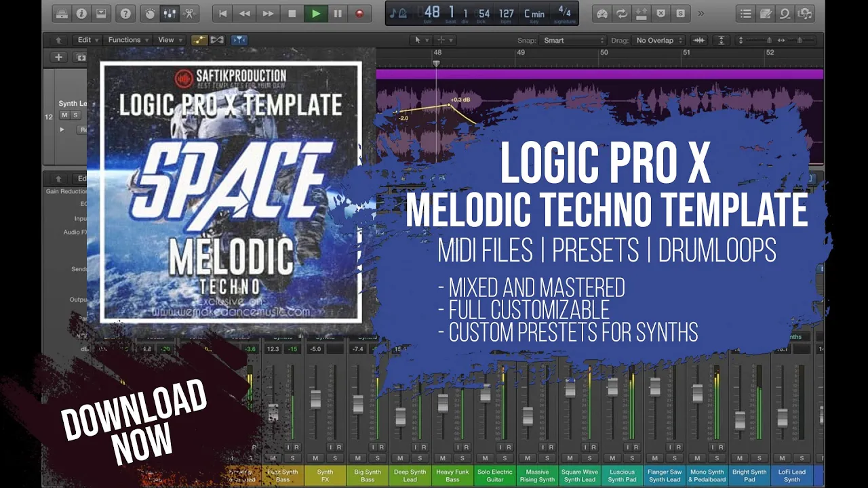Open Quick Help question-mark icon
Image resolution: width=868 pixels, height=488 pixels.
(125, 13)
